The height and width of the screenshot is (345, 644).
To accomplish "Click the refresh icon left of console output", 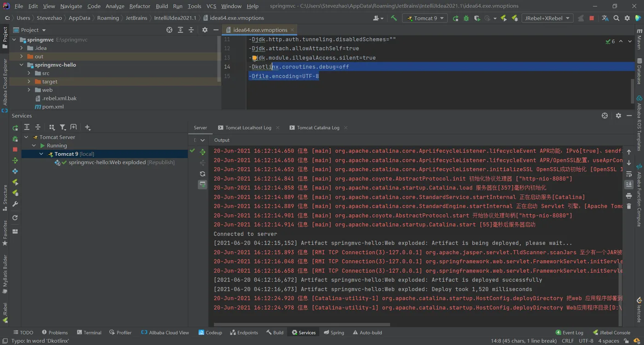I will click(202, 174).
